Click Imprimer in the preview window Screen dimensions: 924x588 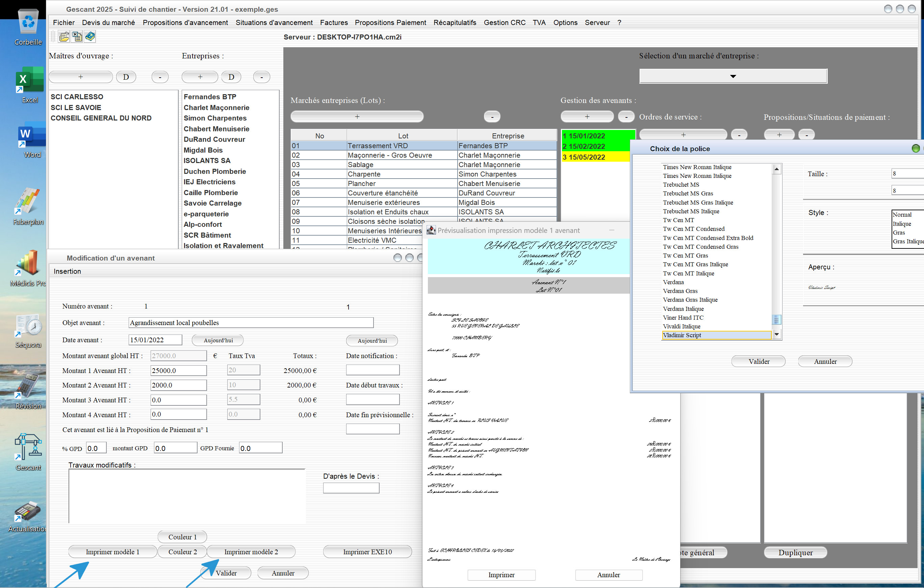501,574
